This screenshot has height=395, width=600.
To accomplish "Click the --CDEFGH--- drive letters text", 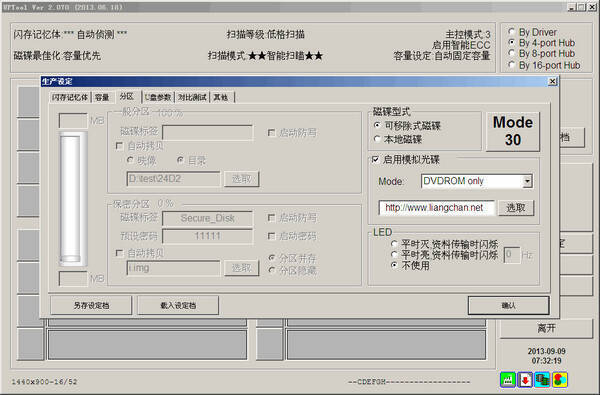I will coord(409,382).
